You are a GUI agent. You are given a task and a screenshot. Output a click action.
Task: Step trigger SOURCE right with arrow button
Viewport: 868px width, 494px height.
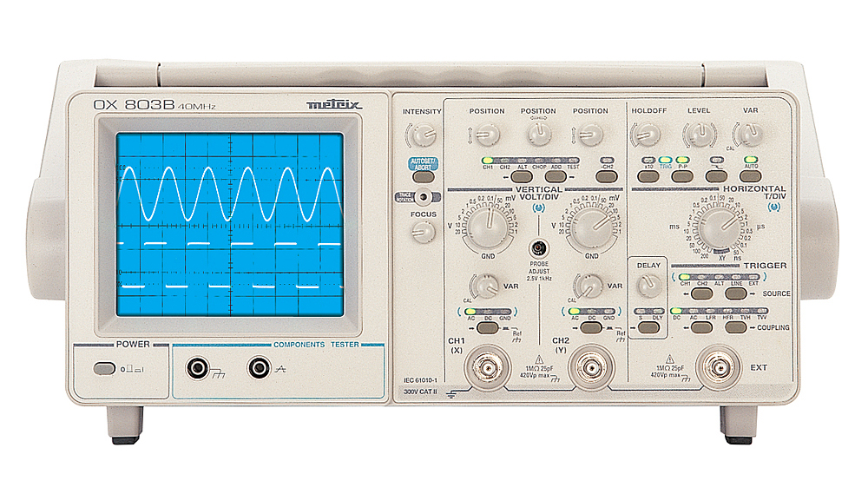click(736, 293)
